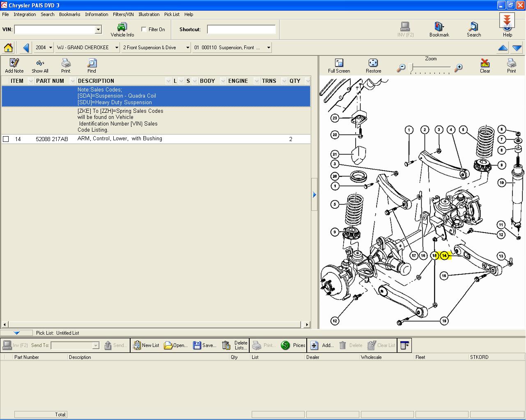Restore the illustration view

tap(373, 66)
